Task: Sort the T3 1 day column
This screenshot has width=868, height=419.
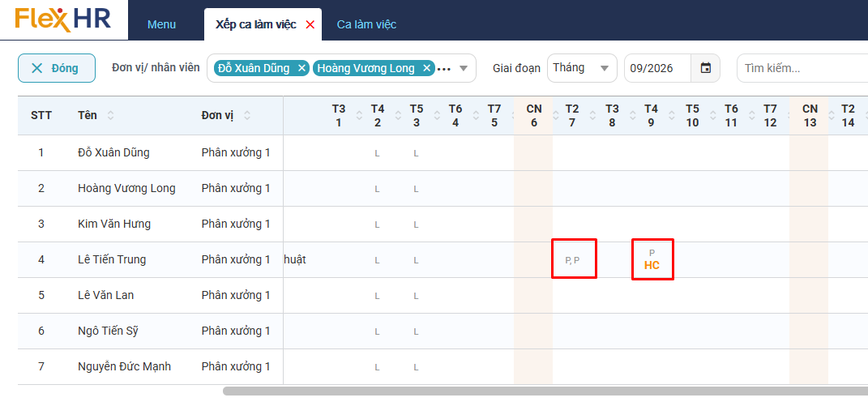Action: (x=359, y=116)
